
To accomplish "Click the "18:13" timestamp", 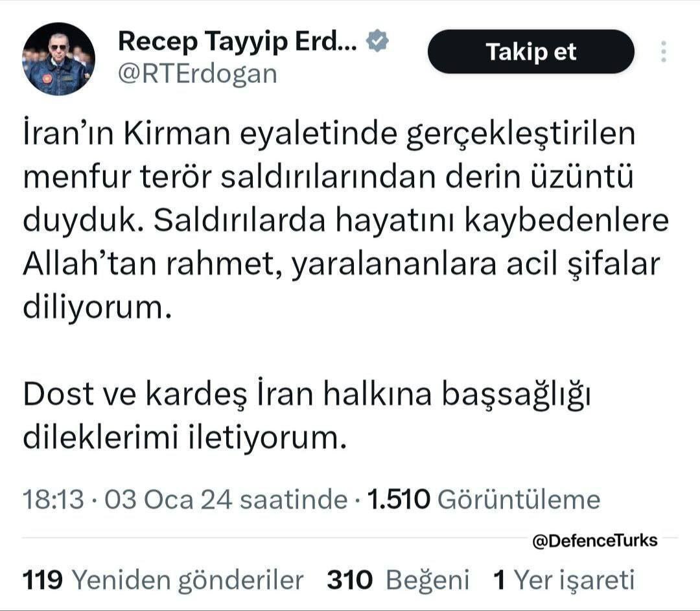I will (54, 500).
